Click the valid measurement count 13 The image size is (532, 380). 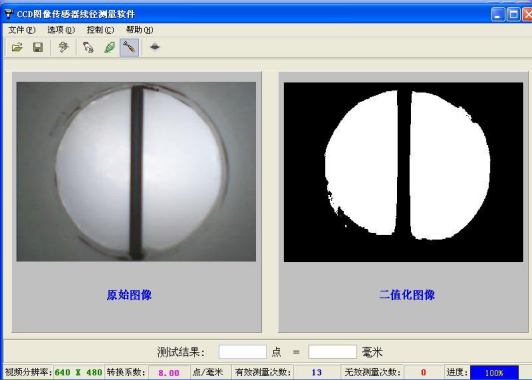[x=316, y=373]
